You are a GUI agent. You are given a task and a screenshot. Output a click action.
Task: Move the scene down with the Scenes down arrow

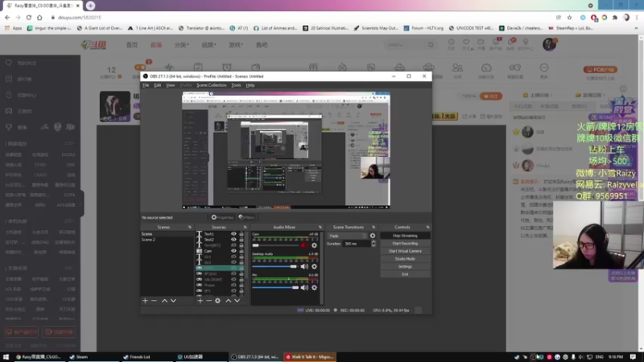coord(173,301)
